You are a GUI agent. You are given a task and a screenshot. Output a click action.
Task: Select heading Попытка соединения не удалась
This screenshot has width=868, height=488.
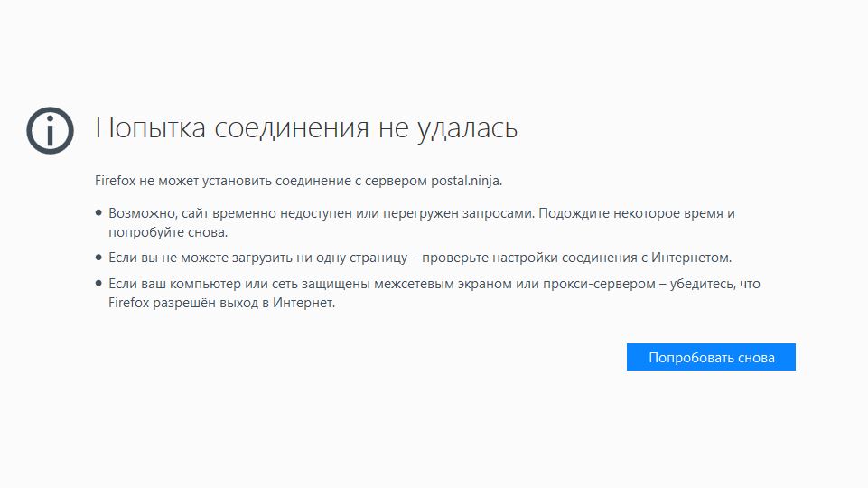point(306,128)
